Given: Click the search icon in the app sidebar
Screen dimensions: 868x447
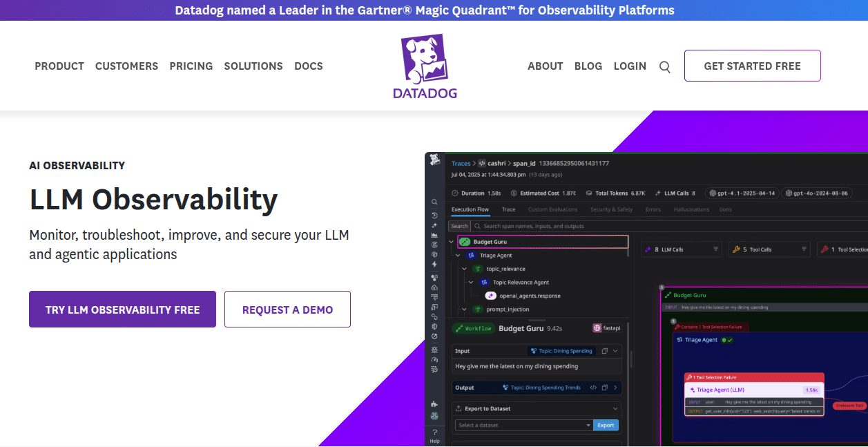Looking at the screenshot, I should (x=434, y=202).
